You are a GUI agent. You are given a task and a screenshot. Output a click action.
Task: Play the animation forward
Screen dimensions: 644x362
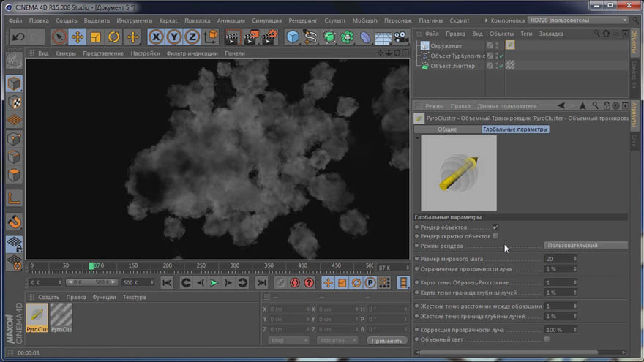tap(214, 283)
